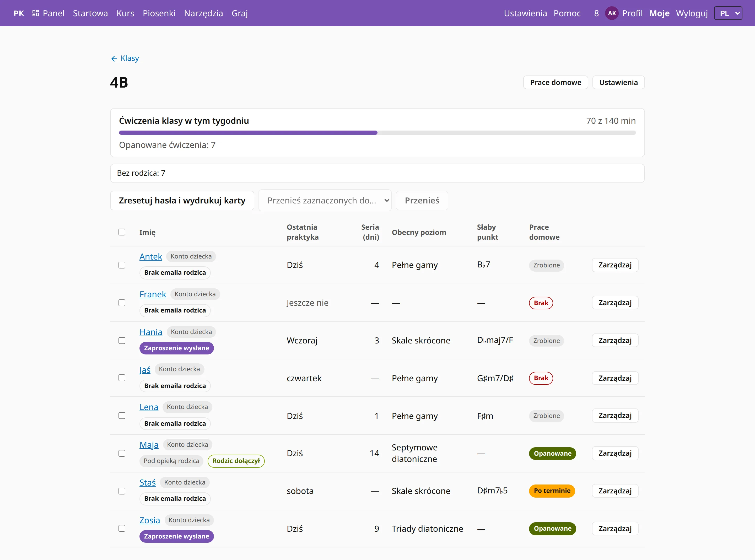Open student Antek's profile link
Screen dimensions: 755x560
(x=151, y=257)
